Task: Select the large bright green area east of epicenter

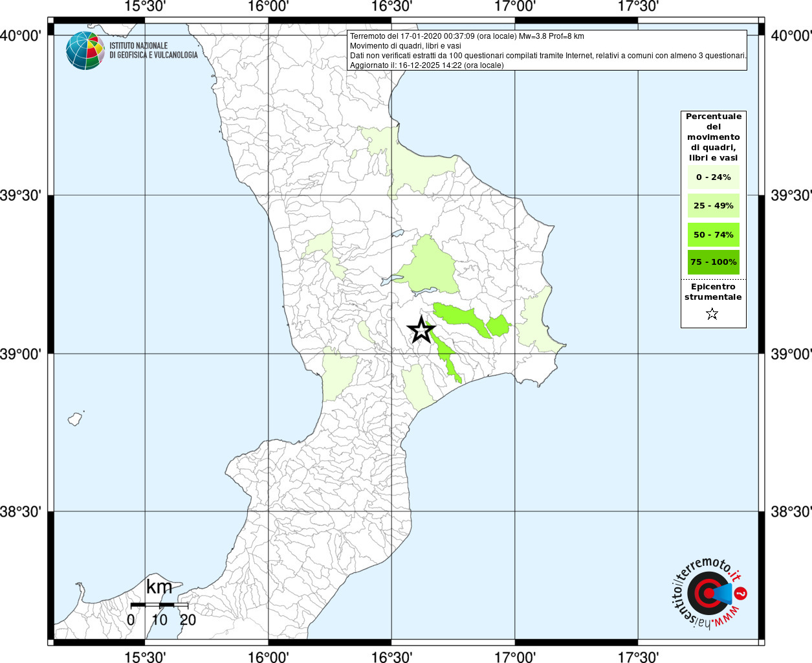Action: point(462,318)
